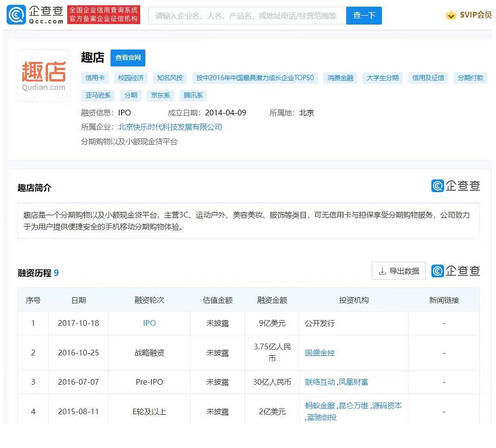Open investor 源码资本 link

[x=387, y=406]
